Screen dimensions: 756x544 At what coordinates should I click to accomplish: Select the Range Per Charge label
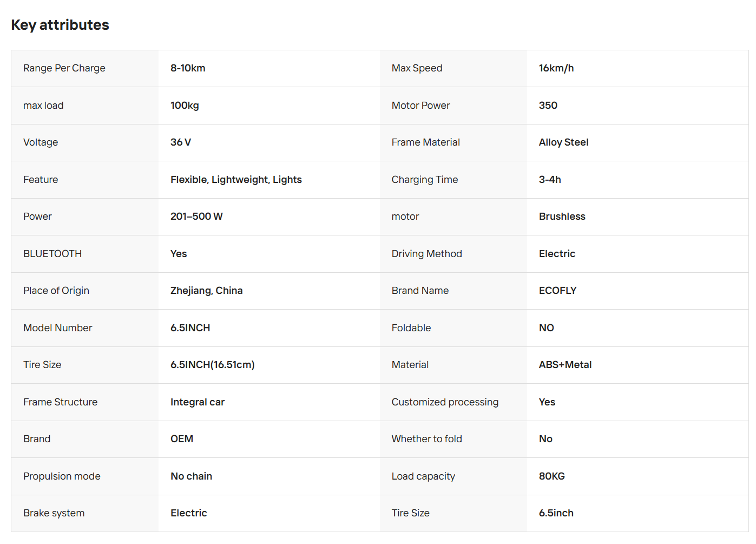coord(64,68)
